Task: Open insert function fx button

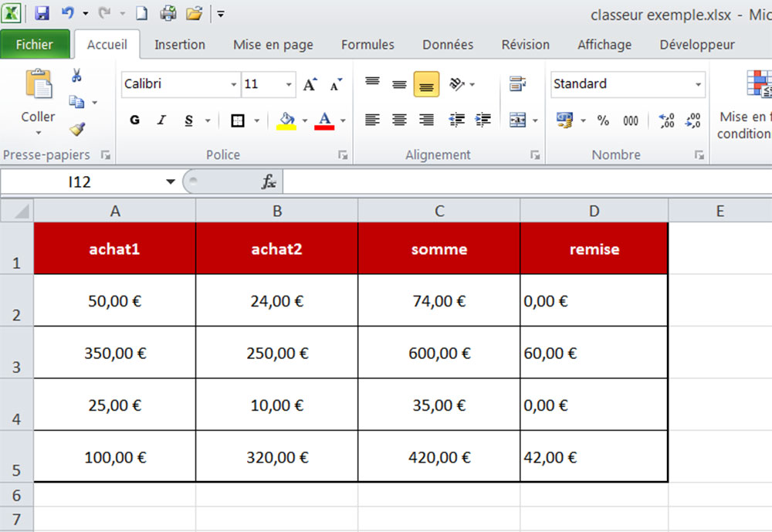Action: click(269, 181)
